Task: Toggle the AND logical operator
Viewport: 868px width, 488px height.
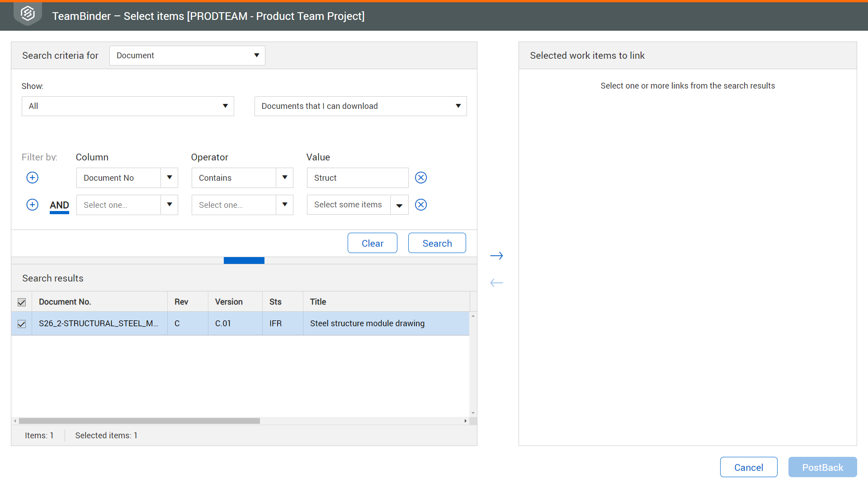Action: [x=59, y=205]
